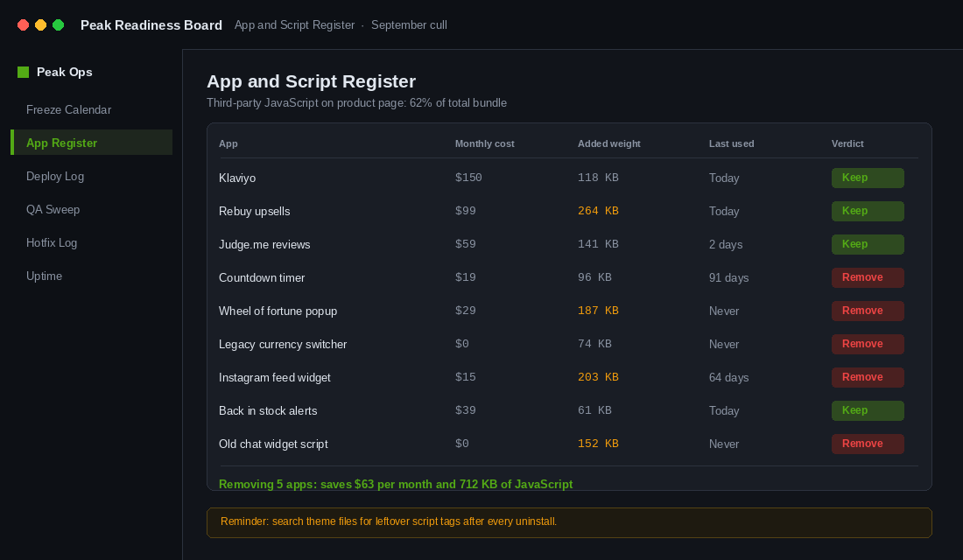Click the 141 KB weight value
963x560 pixels.
point(598,244)
